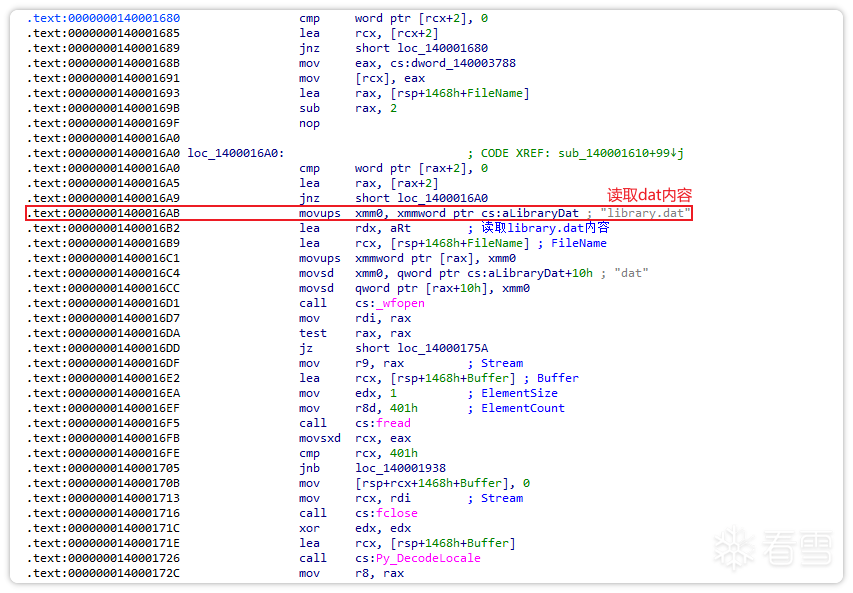Image resolution: width=853 pixels, height=593 pixels.
Task: Select short loc_140001680 jump target
Action: tap(422, 48)
